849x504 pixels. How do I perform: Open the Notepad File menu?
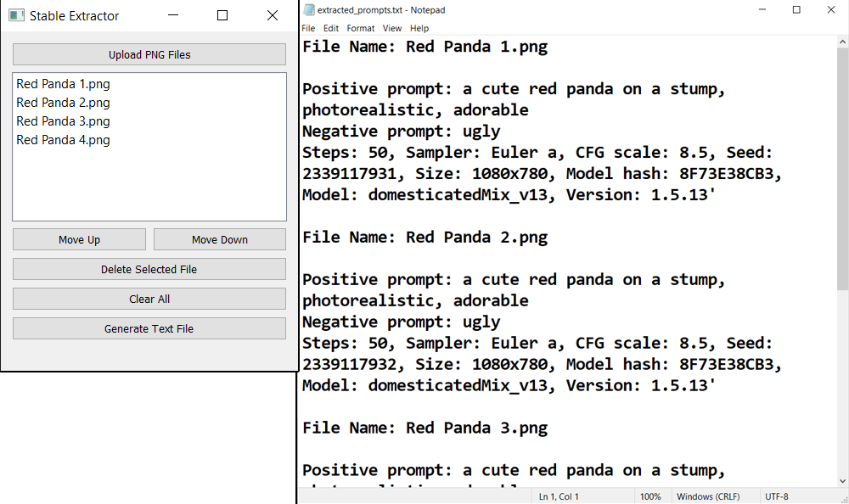[308, 28]
